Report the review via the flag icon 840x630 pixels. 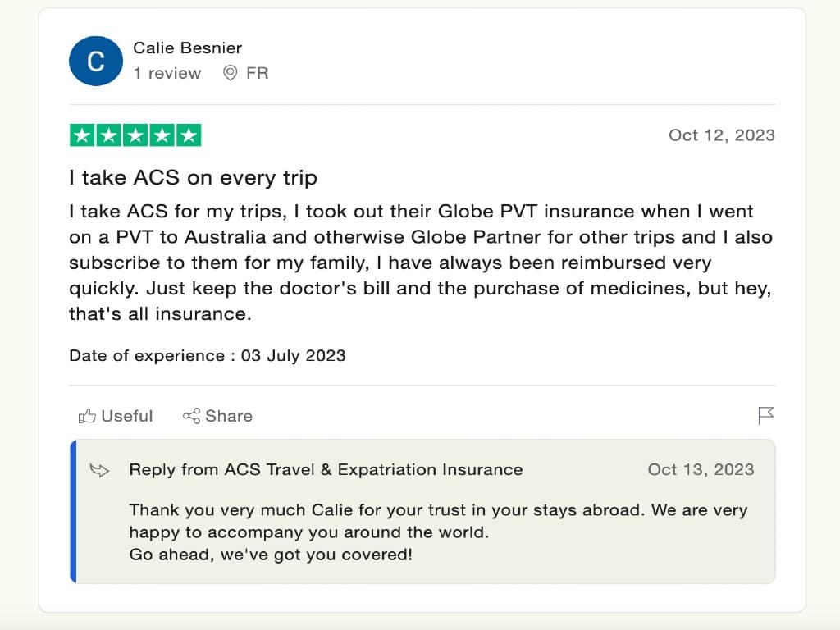(x=766, y=416)
